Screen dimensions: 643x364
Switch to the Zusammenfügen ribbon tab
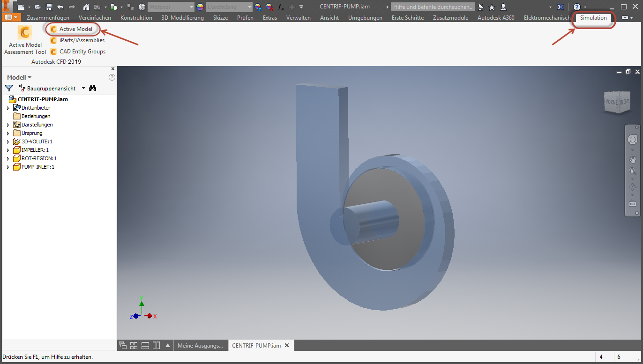pos(48,18)
